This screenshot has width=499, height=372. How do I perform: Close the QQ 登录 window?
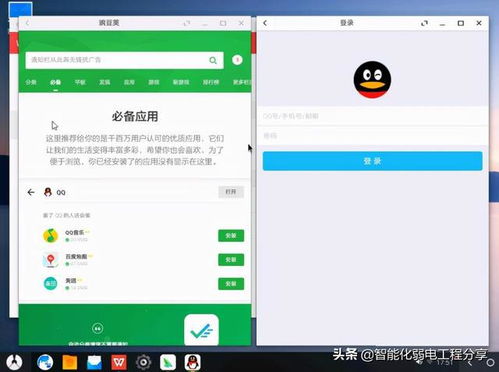479,23
